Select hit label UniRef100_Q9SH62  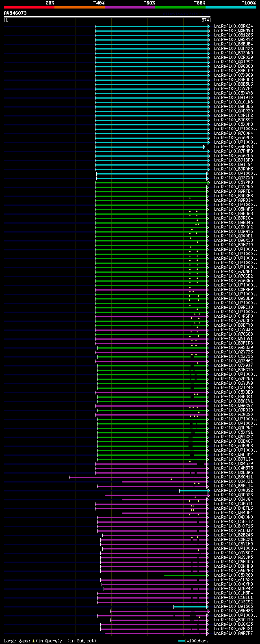pos(234,361)
